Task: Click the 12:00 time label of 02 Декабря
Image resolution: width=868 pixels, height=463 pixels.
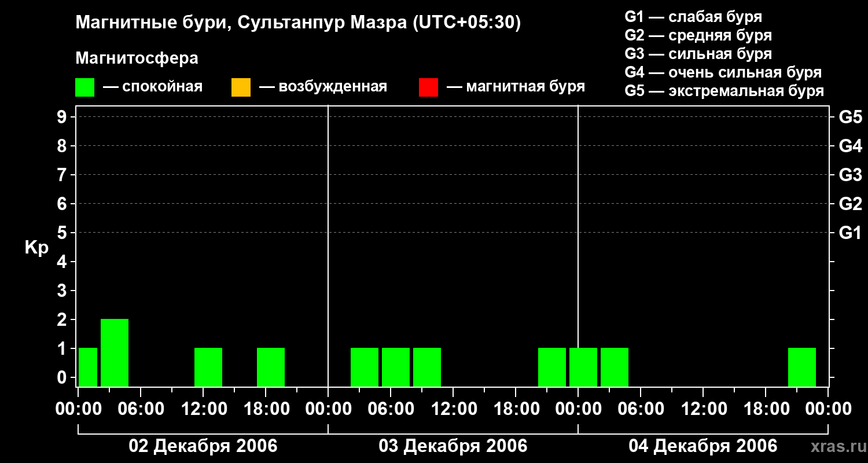Action: click(x=203, y=409)
